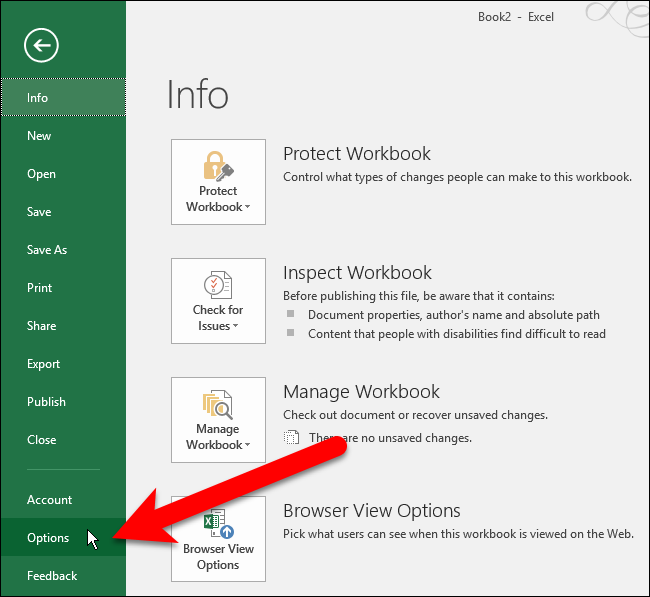Click the 'Book2 - Excel' window title
The height and width of the screenshot is (597, 650).
coord(516,17)
